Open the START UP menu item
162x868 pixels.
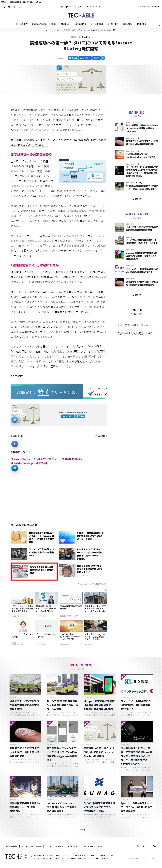pyautogui.click(x=113, y=24)
